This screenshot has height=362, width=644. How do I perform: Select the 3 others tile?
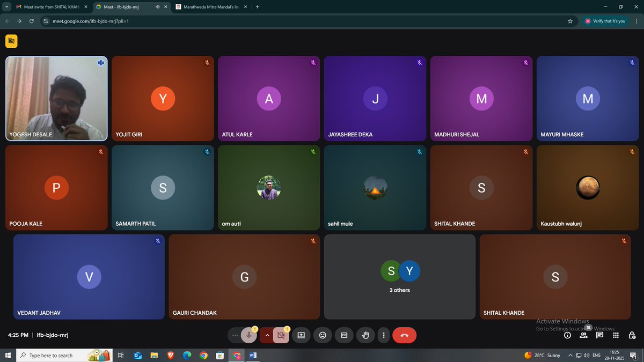tap(400, 277)
